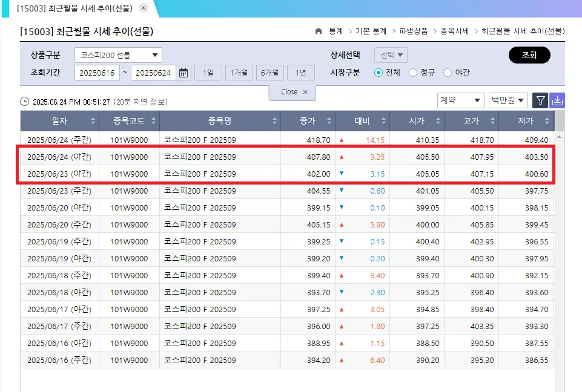
Task: Sort table by 종목명 column arrows
Action: (274, 121)
